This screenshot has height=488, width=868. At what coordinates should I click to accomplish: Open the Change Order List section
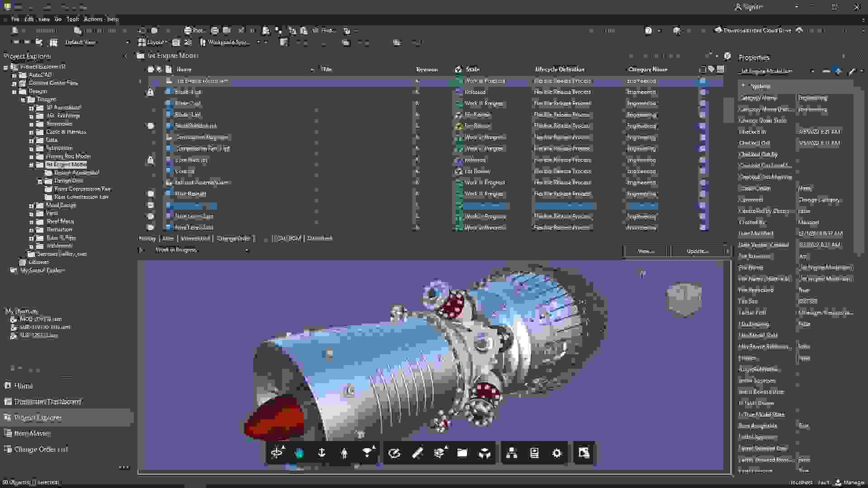pyautogui.click(x=41, y=450)
